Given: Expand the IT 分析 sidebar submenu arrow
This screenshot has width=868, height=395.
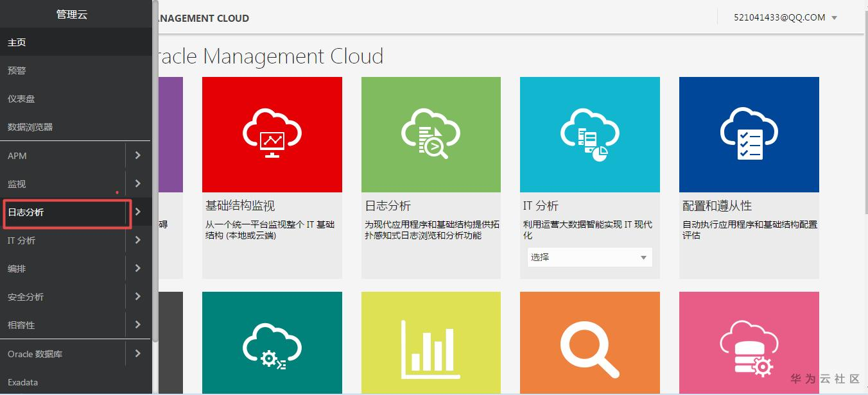Looking at the screenshot, I should tap(138, 240).
